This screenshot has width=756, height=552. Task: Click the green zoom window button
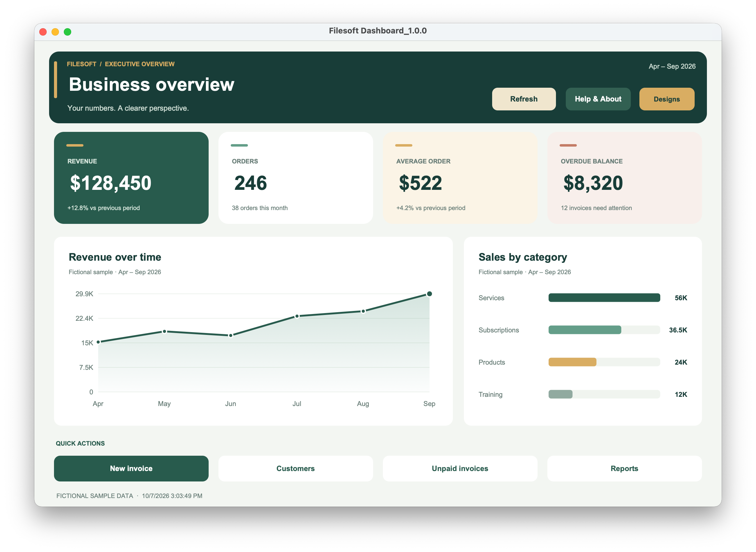[67, 32]
